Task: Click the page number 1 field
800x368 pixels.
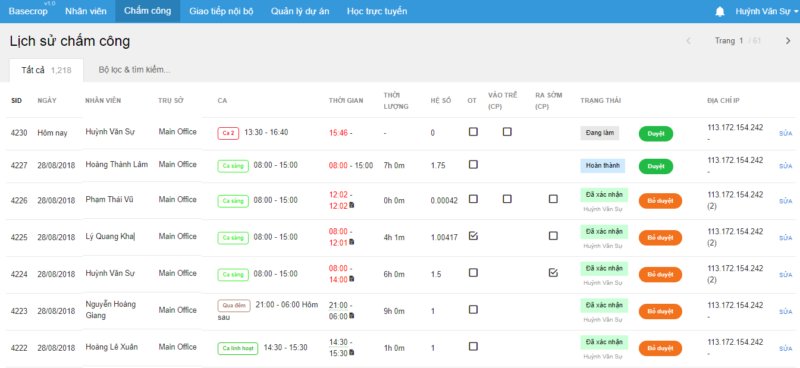Action: (741, 41)
